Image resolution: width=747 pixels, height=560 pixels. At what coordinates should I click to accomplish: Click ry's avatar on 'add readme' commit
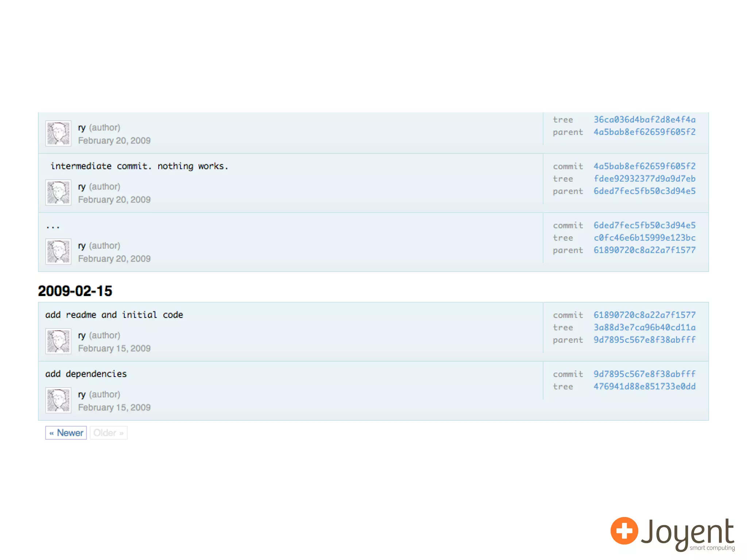[x=58, y=341]
